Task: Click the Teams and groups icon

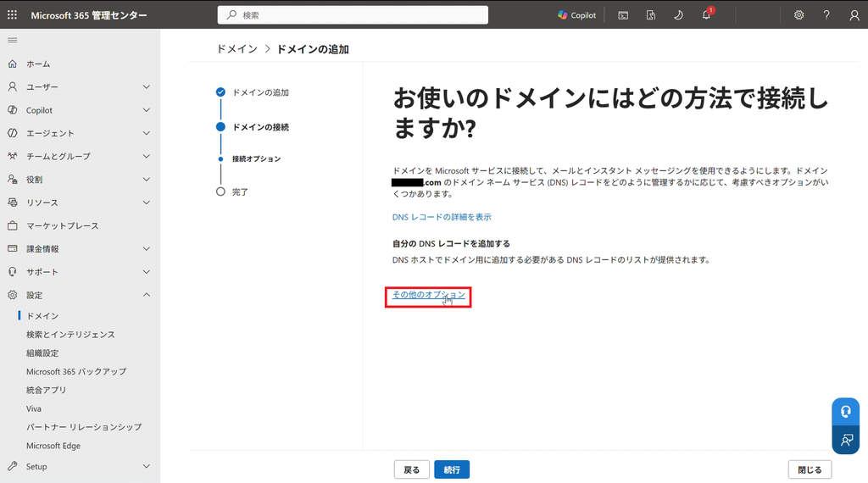Action: (12, 156)
